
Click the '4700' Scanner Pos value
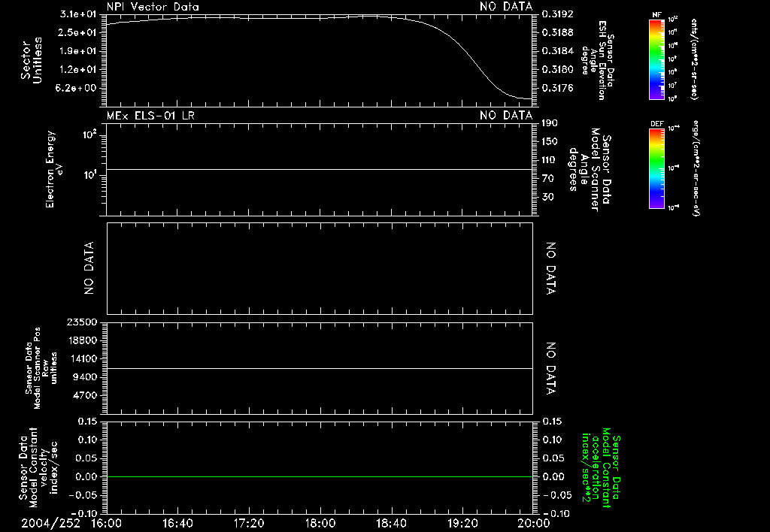84,395
